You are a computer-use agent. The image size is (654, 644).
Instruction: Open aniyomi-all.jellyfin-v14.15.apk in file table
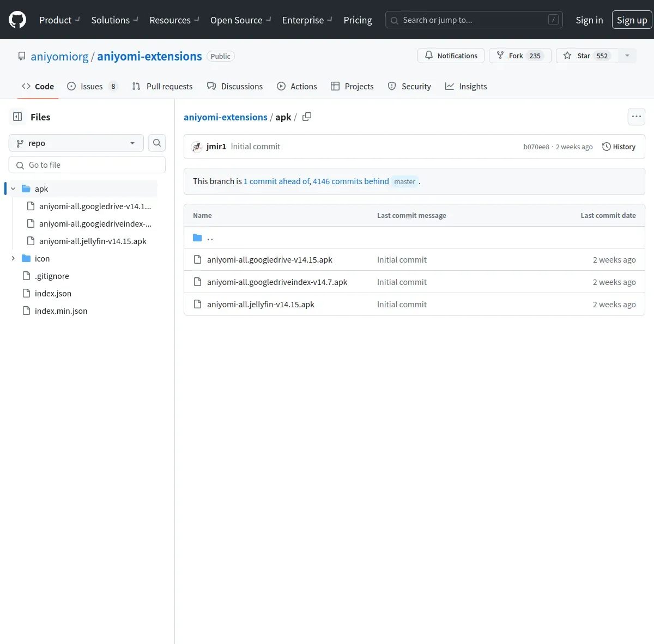coord(261,305)
